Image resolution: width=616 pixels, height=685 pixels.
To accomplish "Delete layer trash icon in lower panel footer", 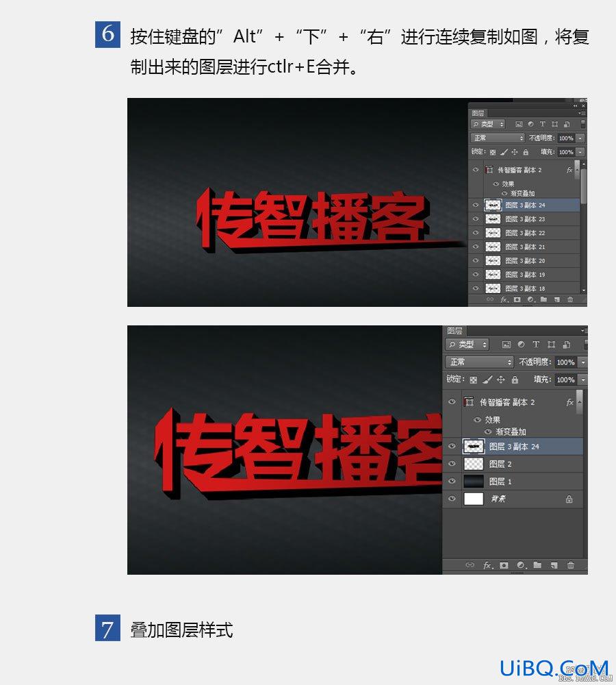I will [x=571, y=565].
